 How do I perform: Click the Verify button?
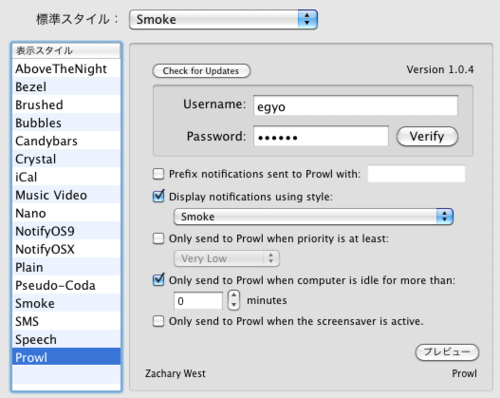pyautogui.click(x=427, y=136)
